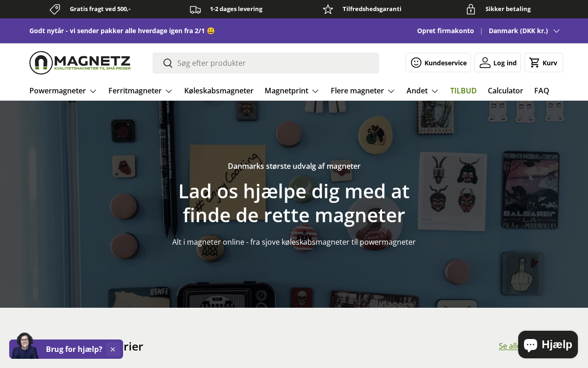
Task: Open the Kurv shopping cart icon
Action: pos(535,63)
